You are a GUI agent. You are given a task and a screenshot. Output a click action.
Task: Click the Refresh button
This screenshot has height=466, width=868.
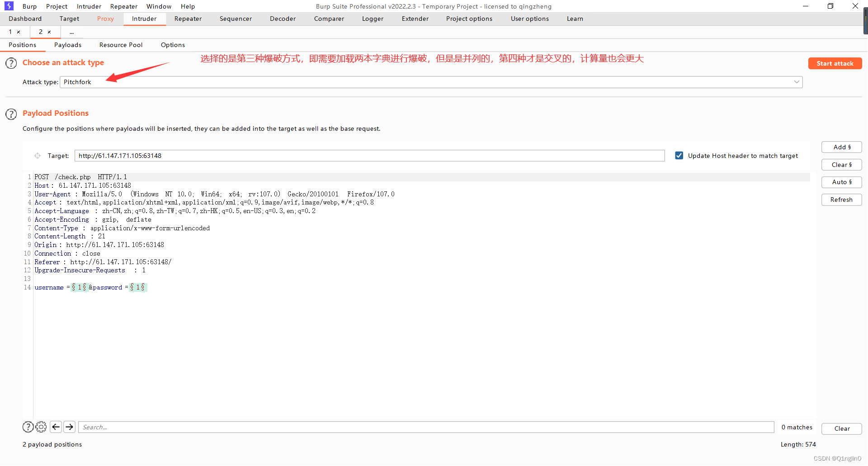point(841,200)
